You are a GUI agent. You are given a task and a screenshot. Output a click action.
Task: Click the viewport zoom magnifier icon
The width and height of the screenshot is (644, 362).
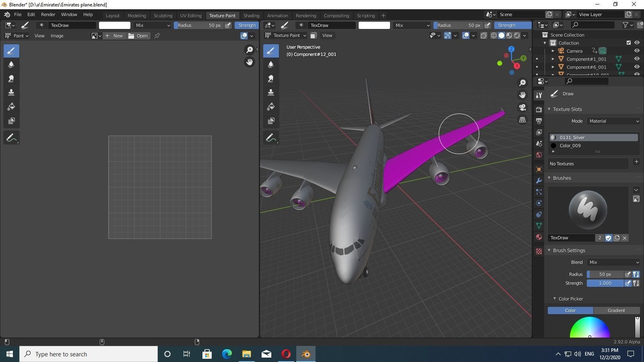pos(522,82)
